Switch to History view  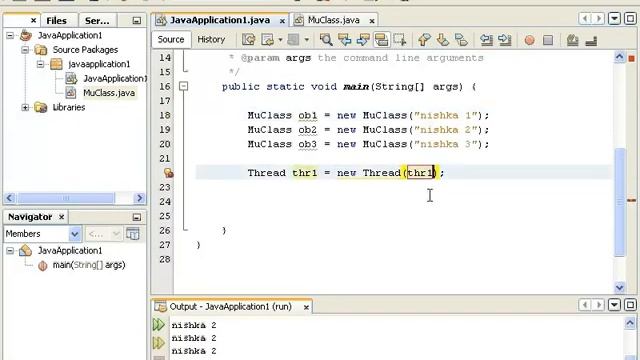(211, 40)
